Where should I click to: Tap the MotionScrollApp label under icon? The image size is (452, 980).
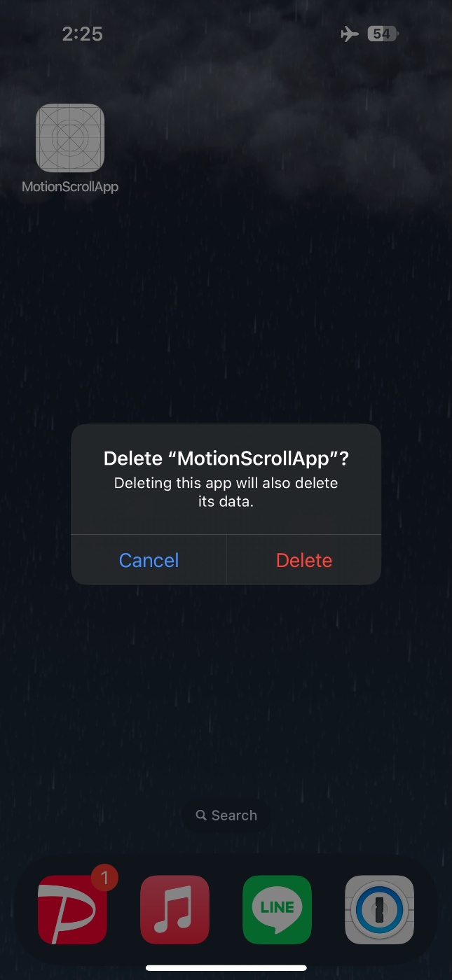(70, 187)
